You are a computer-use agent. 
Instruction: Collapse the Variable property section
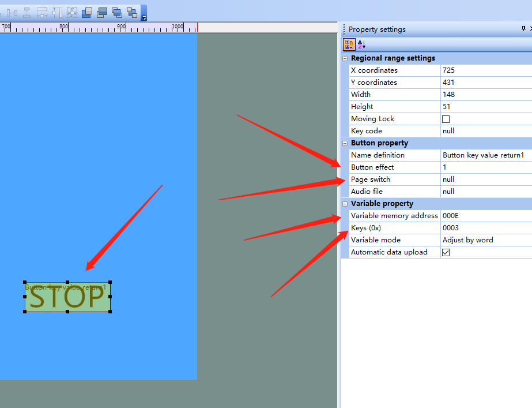click(345, 204)
